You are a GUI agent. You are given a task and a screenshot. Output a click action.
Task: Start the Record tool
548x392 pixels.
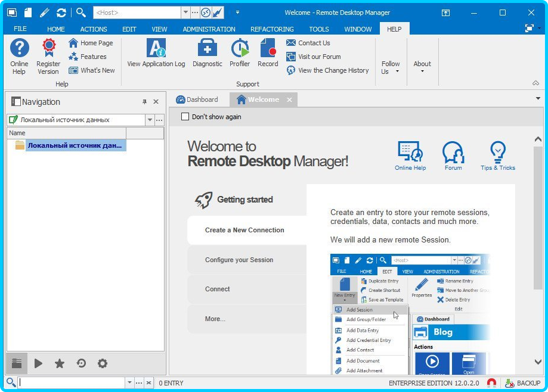pyautogui.click(x=268, y=53)
